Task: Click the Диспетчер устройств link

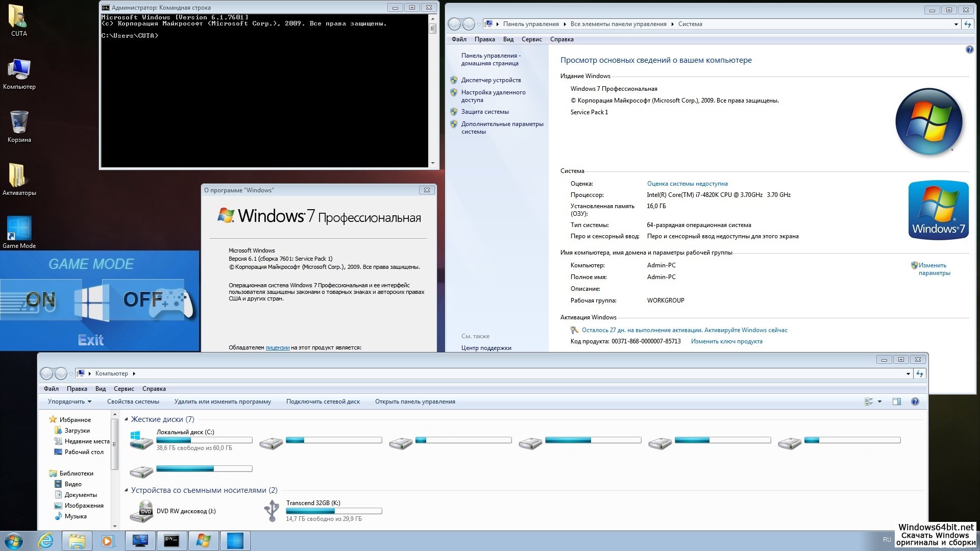Action: (x=491, y=80)
